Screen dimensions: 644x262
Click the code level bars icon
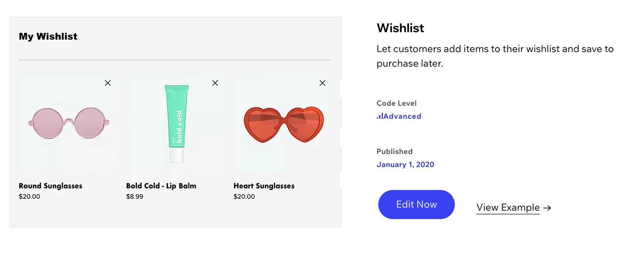tap(379, 116)
